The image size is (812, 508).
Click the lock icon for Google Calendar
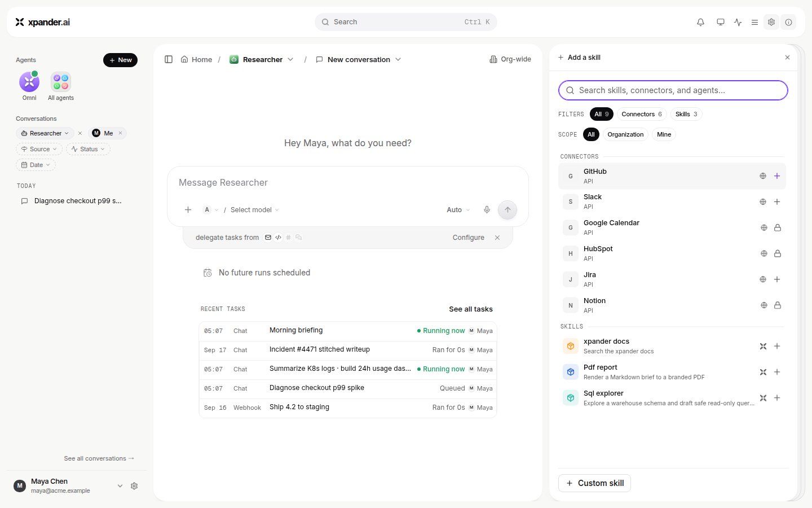pos(778,227)
